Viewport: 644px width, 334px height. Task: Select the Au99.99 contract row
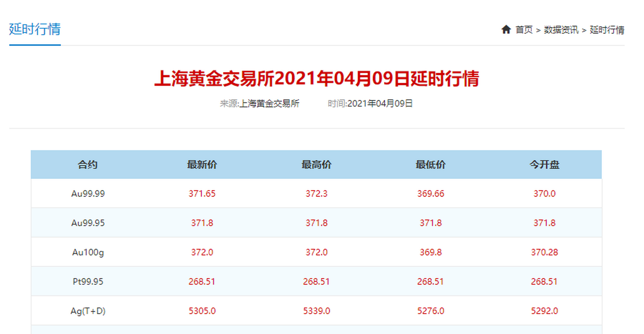pyautogui.click(x=88, y=194)
